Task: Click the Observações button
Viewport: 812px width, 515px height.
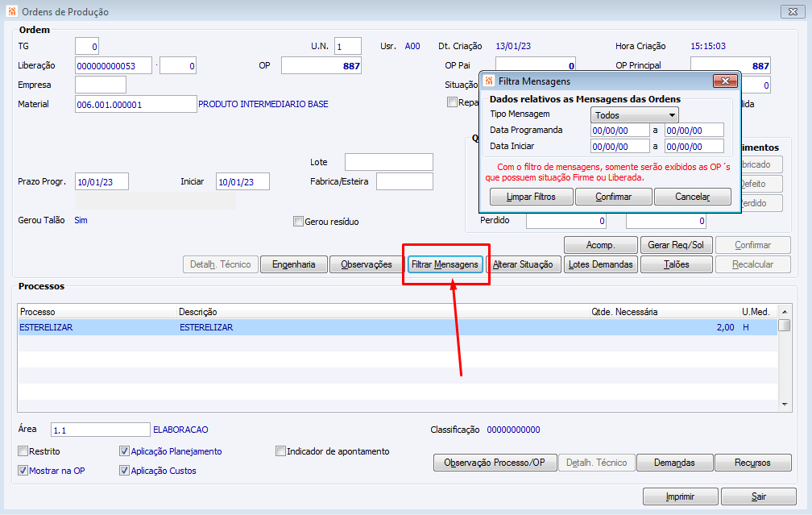Action: point(366,264)
